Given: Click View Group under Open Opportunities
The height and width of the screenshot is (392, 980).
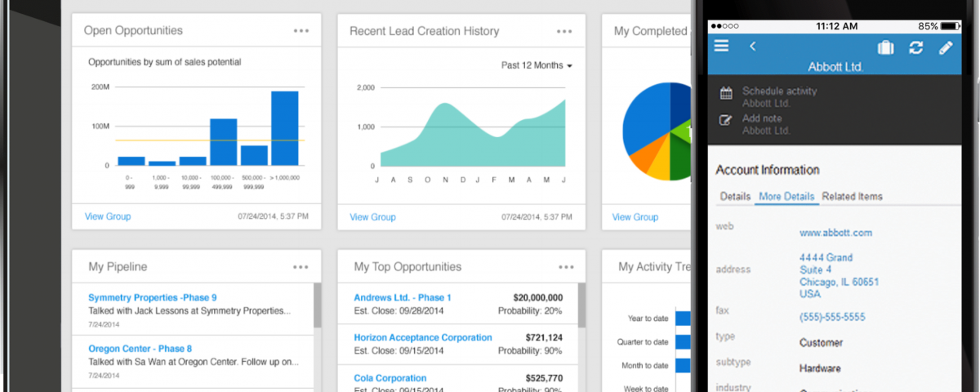Looking at the screenshot, I should (x=108, y=216).
